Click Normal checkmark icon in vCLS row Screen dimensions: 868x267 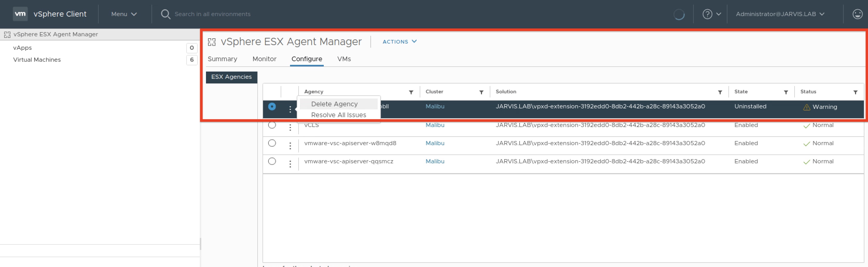(807, 126)
